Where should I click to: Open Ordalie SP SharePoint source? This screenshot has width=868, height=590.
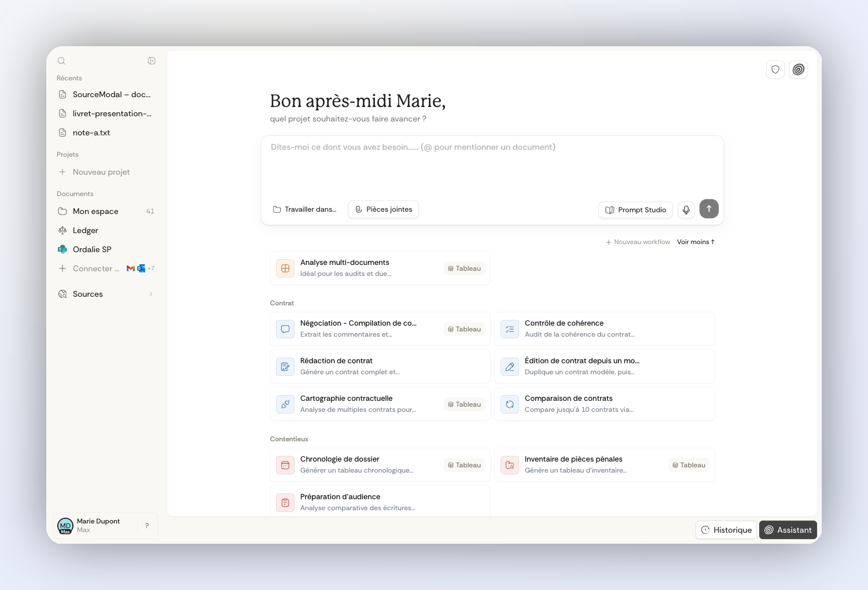(x=106, y=249)
